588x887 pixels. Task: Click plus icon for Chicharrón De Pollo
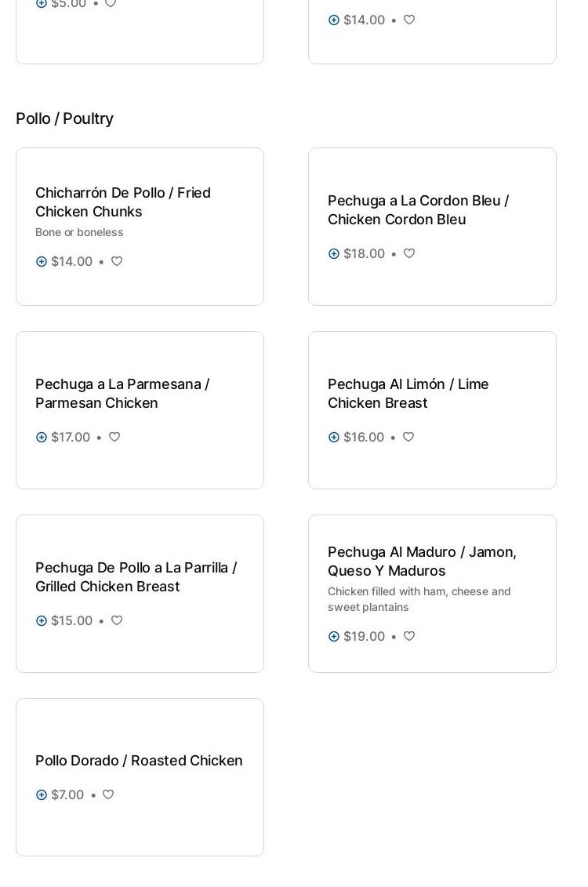(x=42, y=261)
